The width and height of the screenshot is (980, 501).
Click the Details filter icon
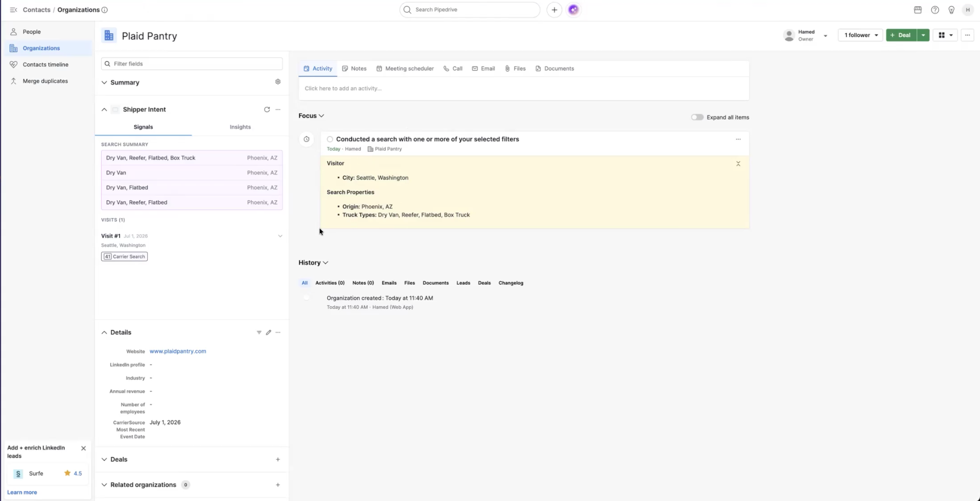[259, 332]
